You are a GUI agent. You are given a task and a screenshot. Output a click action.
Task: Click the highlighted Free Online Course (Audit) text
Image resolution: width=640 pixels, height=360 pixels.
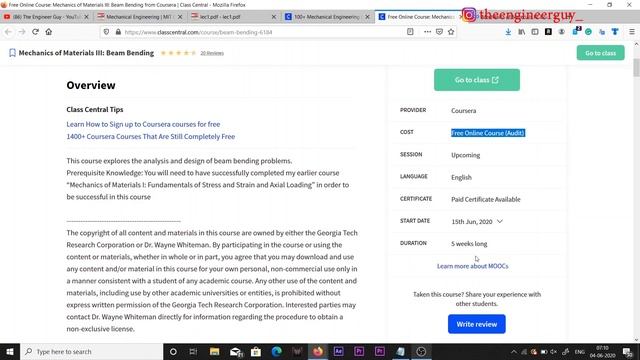point(488,133)
